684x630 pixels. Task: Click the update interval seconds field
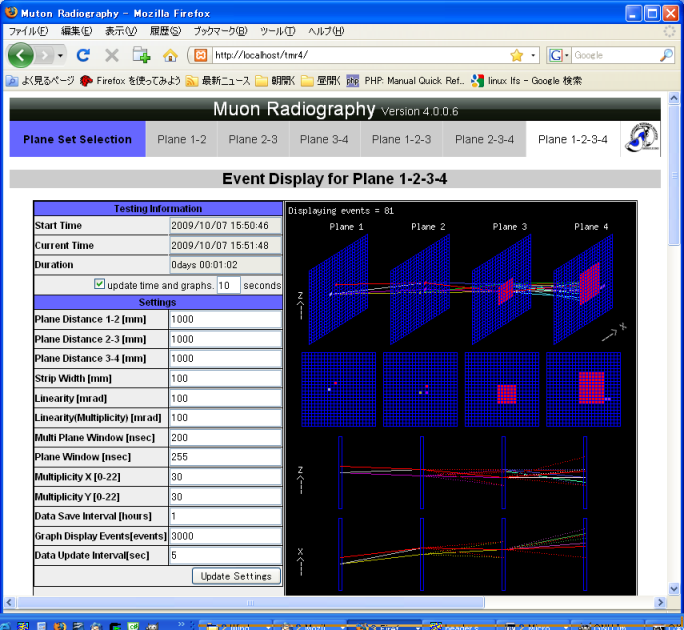tap(229, 285)
